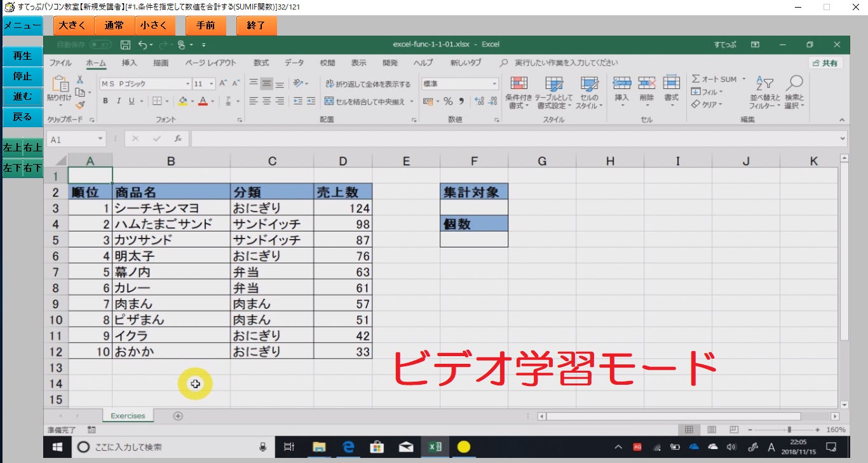
Task: Click the Percent Style icon
Action: coord(448,101)
